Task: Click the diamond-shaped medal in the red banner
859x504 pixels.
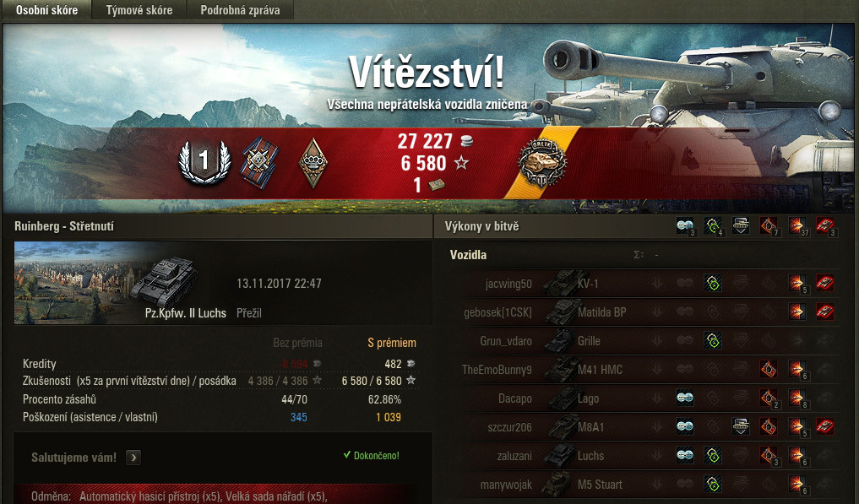Action: tap(313, 162)
